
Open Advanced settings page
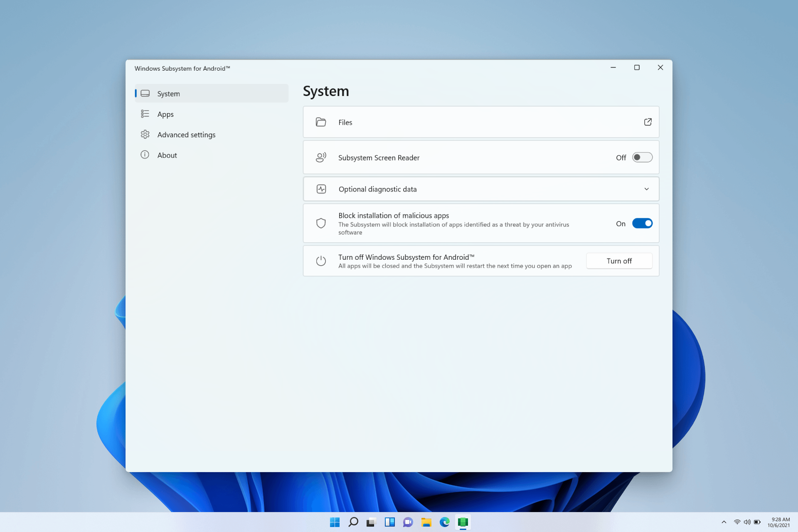coord(186,134)
